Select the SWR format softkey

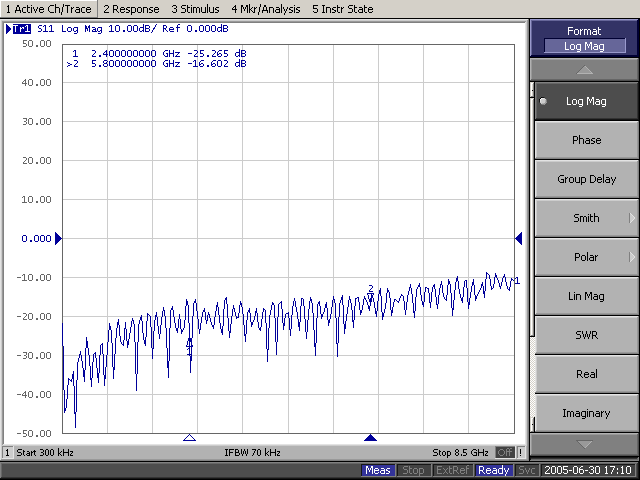[x=587, y=335]
